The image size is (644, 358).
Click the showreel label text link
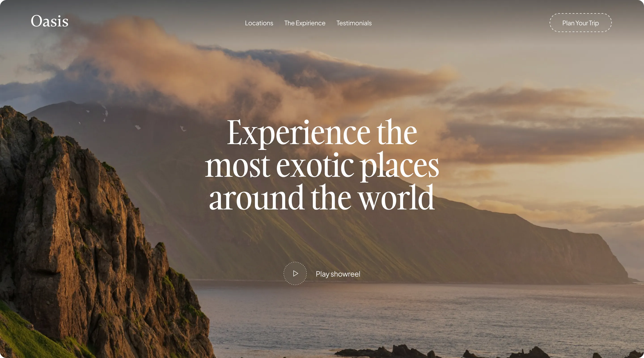[338, 273]
